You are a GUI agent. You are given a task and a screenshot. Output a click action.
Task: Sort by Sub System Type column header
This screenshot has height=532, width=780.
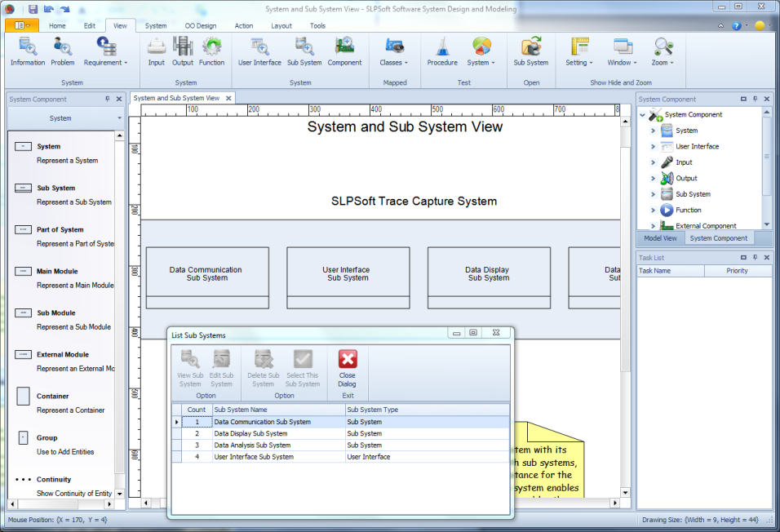pyautogui.click(x=428, y=410)
